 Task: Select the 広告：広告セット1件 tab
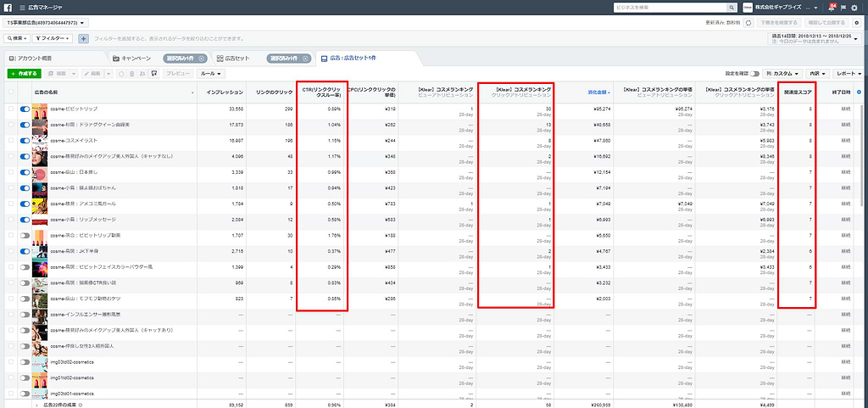pos(353,58)
